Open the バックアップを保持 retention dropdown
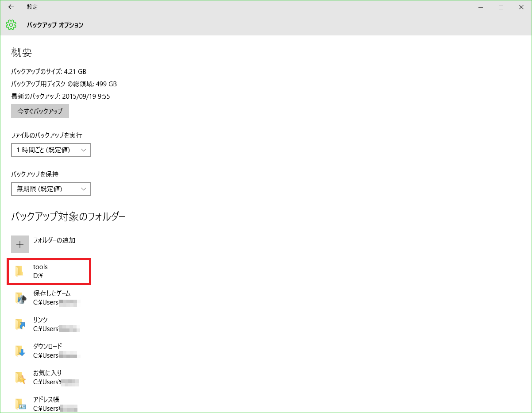532x413 pixels. (x=50, y=189)
